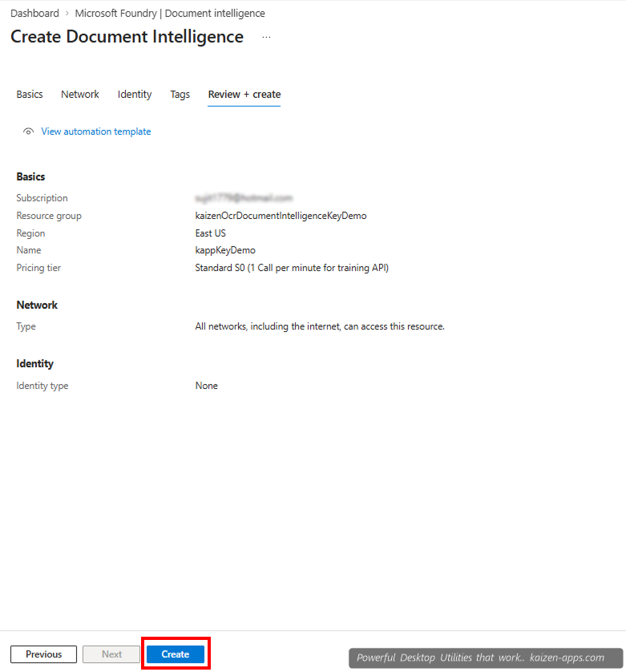This screenshot has width=626, height=672.
Task: Switch to the Tags tab
Action: pos(180,95)
